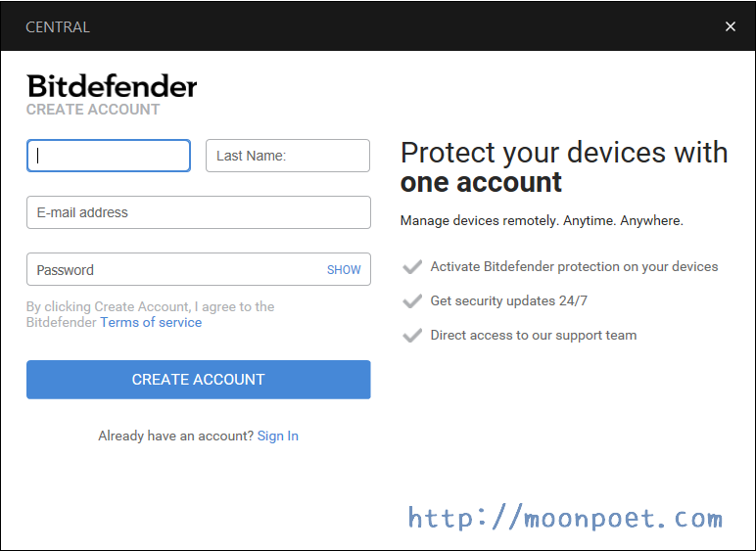Click the Bitdefender logo
The image size is (756, 551).
tap(112, 86)
